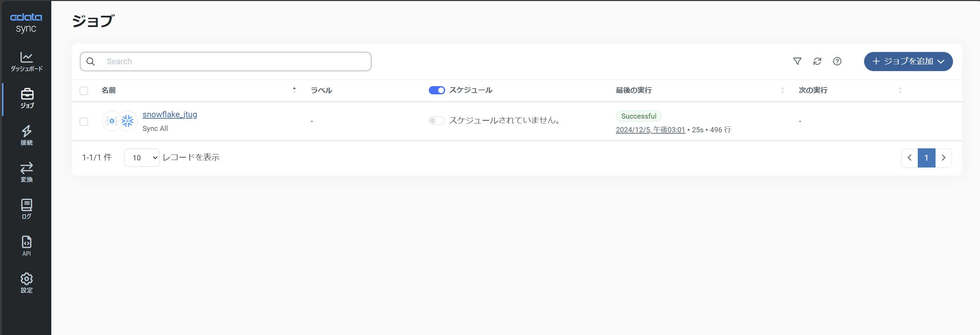This screenshot has height=335, width=980.
Task: Refresh the jobs list
Action: (817, 61)
